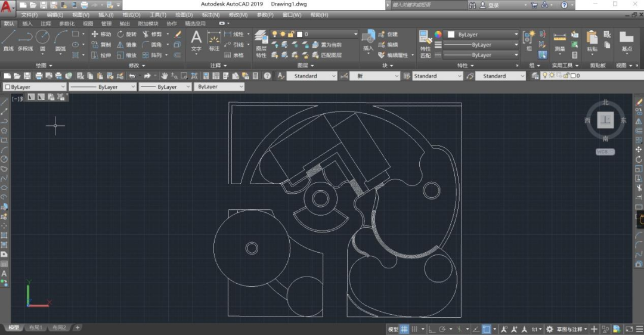Toggle ortho mode in status bar

(432, 329)
